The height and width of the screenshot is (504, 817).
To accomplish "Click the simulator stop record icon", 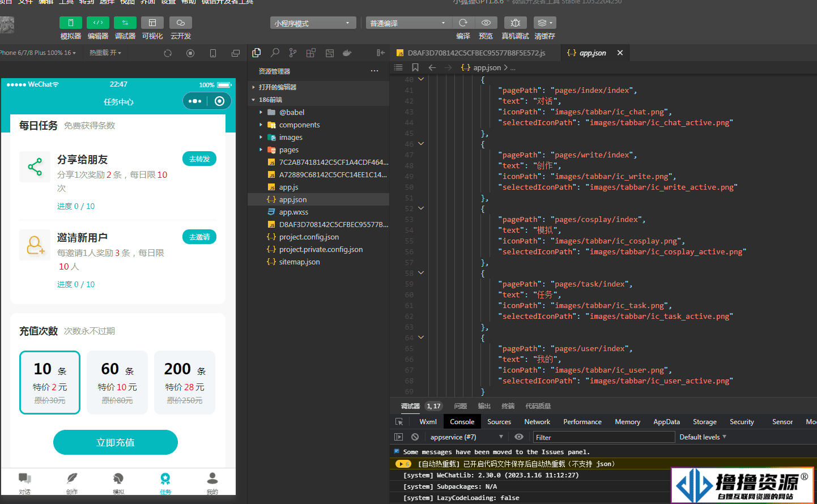I will [190, 53].
